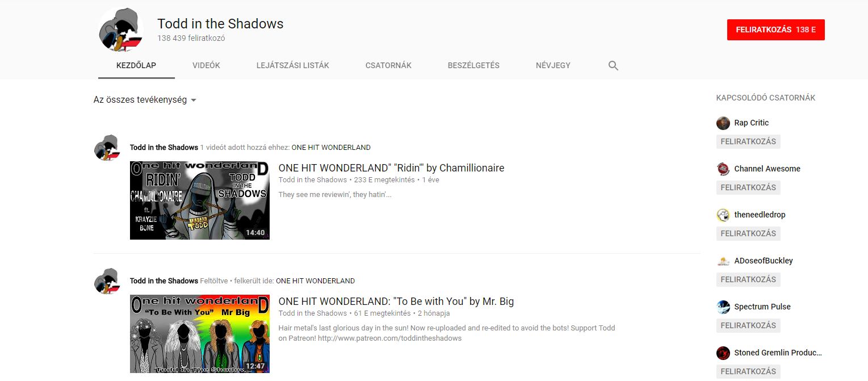Click the Stoned Gremlin Produc... channel name
The width and height of the screenshot is (868, 381).
[778, 353]
